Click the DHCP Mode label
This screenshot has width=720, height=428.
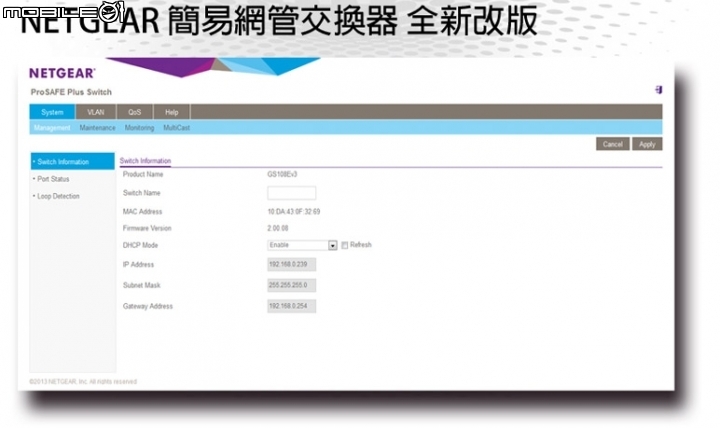pyautogui.click(x=140, y=246)
